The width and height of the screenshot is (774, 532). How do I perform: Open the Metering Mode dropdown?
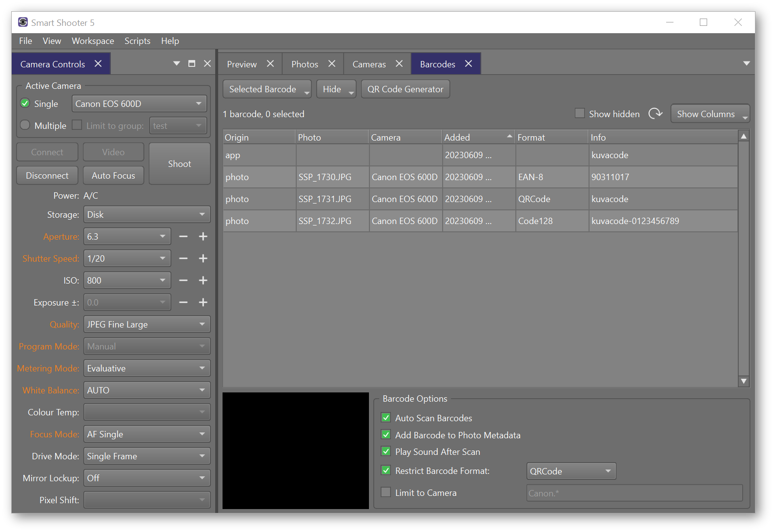(147, 368)
